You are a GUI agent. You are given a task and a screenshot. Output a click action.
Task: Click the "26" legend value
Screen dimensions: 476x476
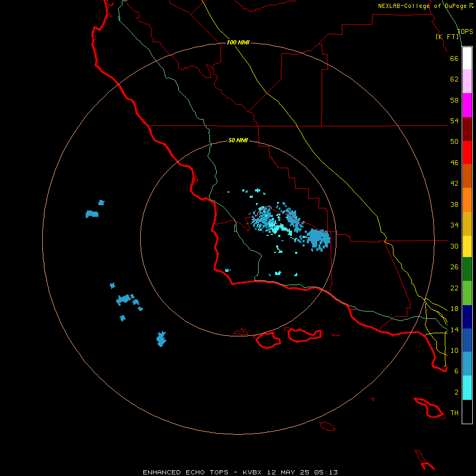coord(454,267)
